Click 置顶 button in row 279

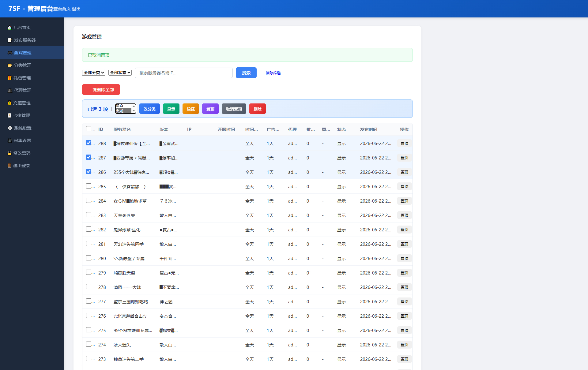tap(405, 273)
